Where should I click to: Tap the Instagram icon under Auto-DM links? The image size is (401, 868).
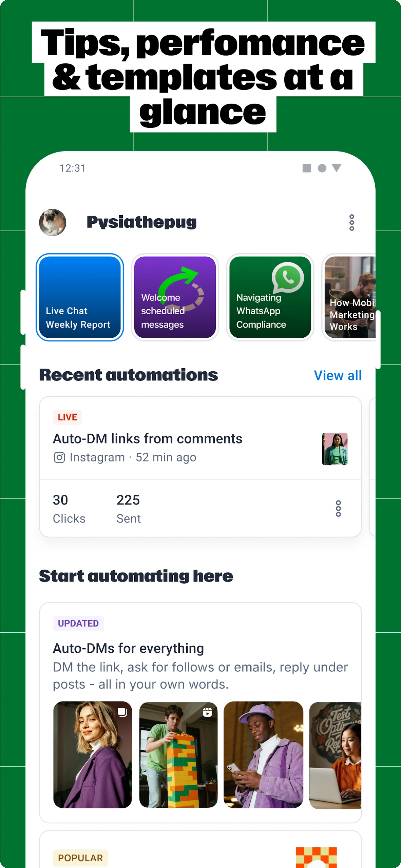(59, 457)
